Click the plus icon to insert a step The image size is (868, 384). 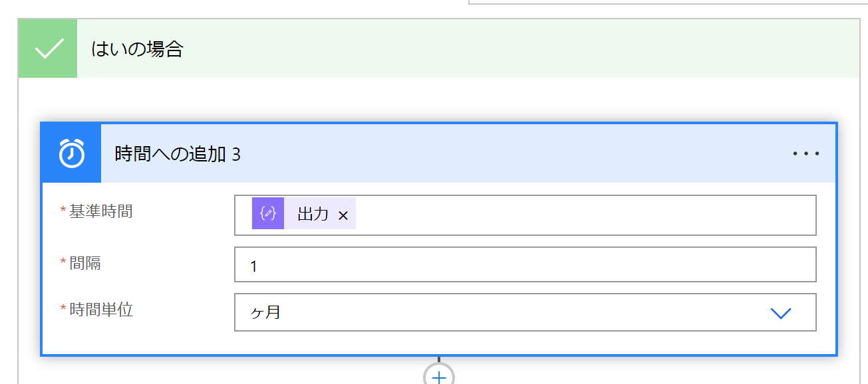(438, 377)
